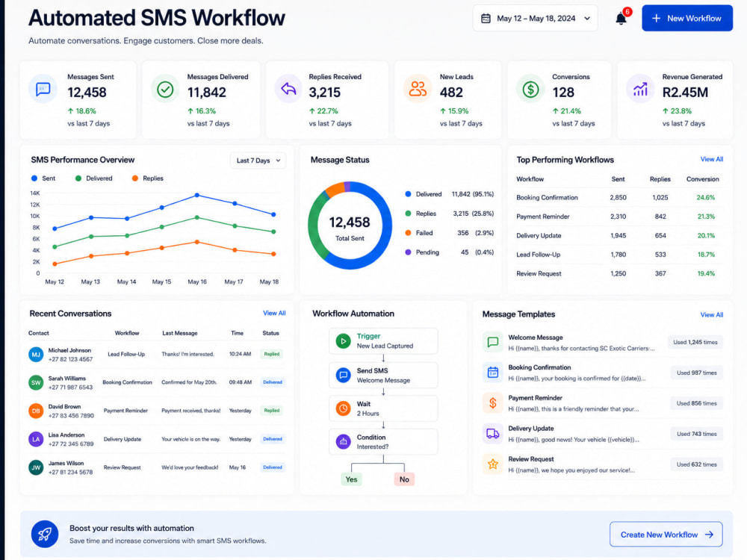Screen dimensions: 747x560
Task: Open View All in Message Templates
Action: 712,315
